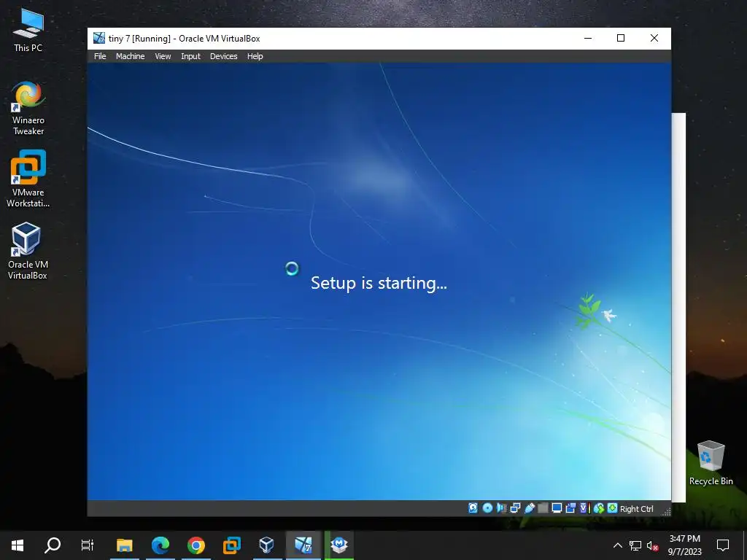Open the display settings monitor indicator
This screenshot has height=560, width=747.
(x=557, y=508)
